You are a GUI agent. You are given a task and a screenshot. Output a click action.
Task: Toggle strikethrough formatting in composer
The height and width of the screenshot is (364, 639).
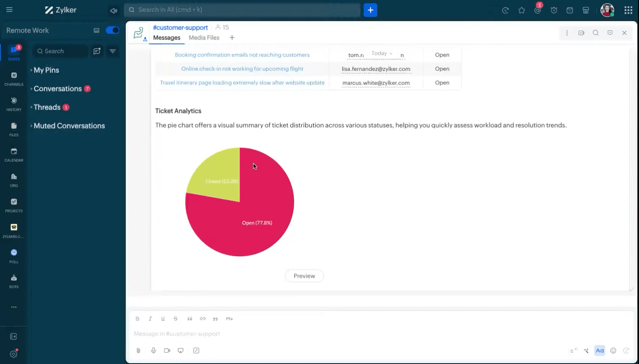point(175,319)
